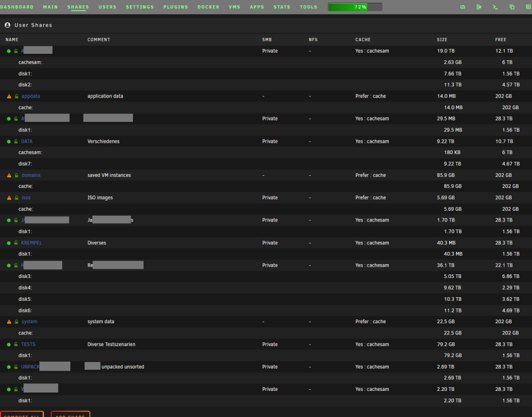The width and height of the screenshot is (532, 417).
Task: Click lock icon beside DATA share
Action: (x=16, y=142)
